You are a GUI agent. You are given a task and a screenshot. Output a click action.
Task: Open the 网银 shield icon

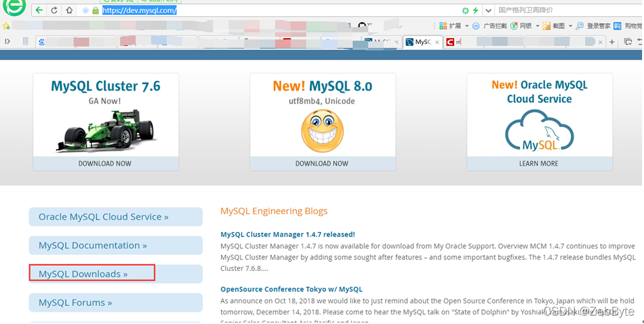click(x=514, y=26)
